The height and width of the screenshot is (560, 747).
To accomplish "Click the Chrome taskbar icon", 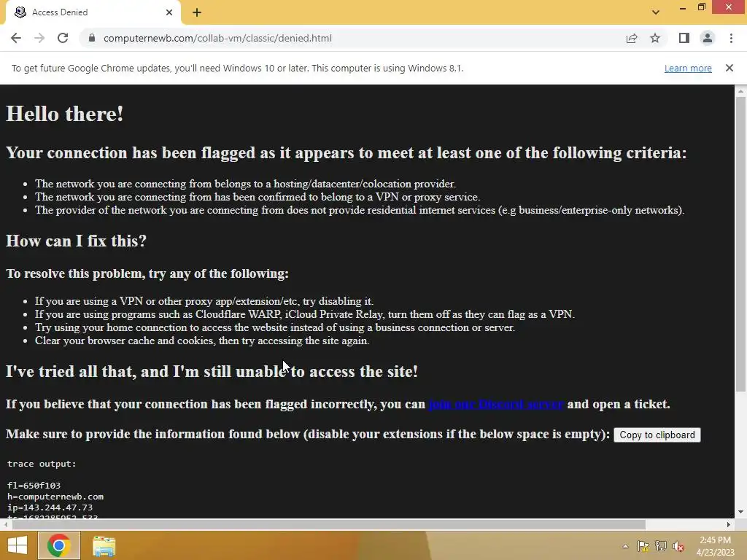I will [59, 545].
